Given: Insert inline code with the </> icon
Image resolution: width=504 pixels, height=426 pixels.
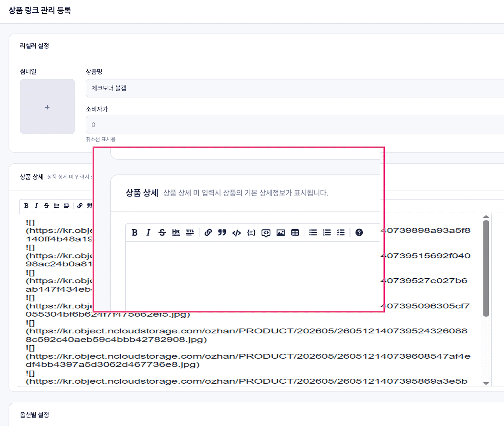Looking at the screenshot, I should (x=237, y=233).
